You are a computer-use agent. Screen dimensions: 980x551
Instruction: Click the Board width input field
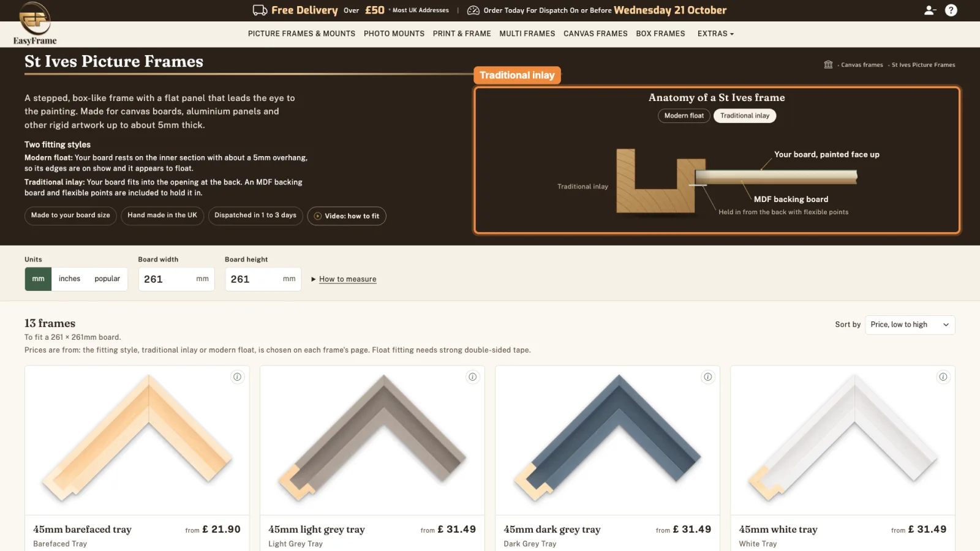(x=176, y=279)
